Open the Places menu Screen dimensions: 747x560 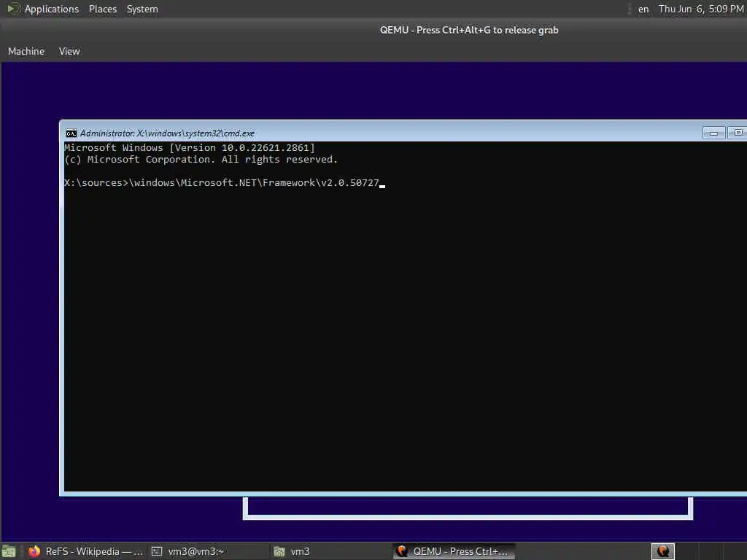(x=102, y=9)
